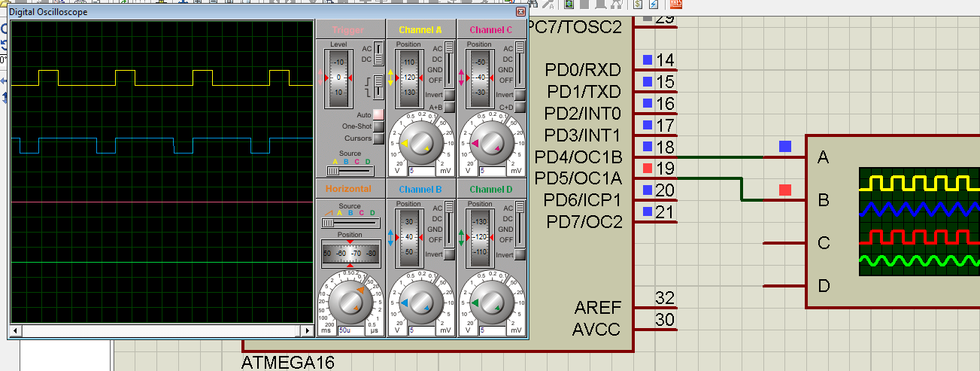Click the Trigger Source channel slider
The height and width of the screenshot is (371, 980).
(x=350, y=170)
